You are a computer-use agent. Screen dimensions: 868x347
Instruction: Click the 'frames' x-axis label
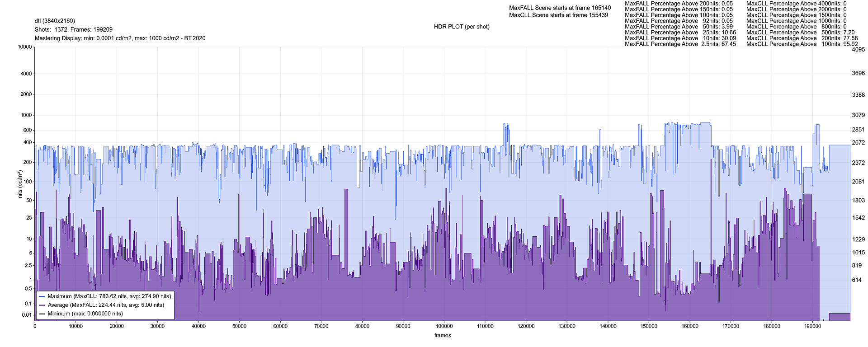pyautogui.click(x=443, y=335)
